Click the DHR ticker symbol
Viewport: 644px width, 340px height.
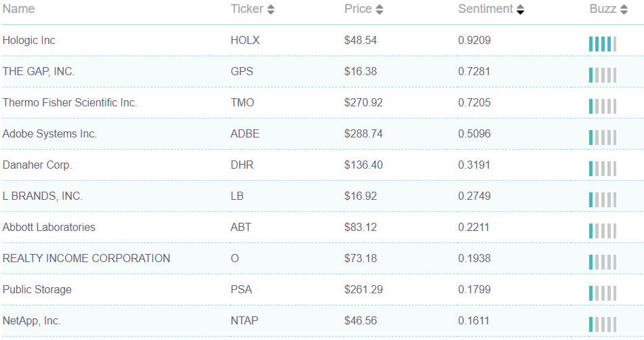coord(242,165)
